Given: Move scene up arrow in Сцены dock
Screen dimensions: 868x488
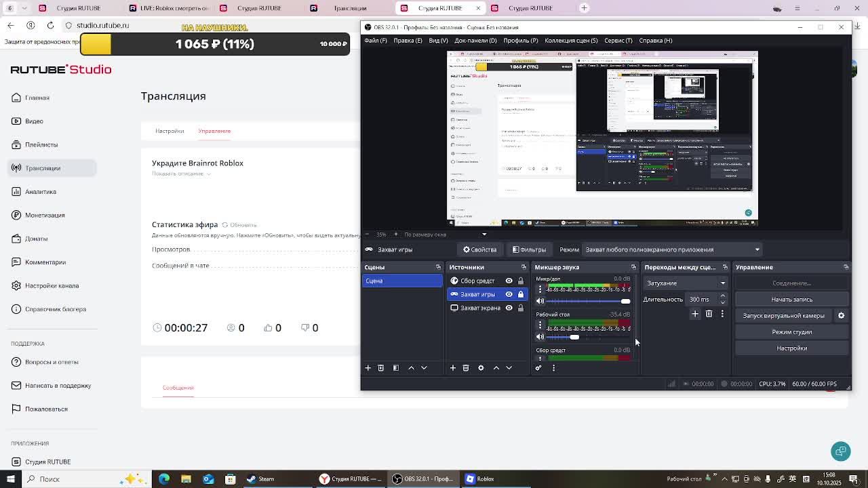Looking at the screenshot, I should click(x=411, y=368).
